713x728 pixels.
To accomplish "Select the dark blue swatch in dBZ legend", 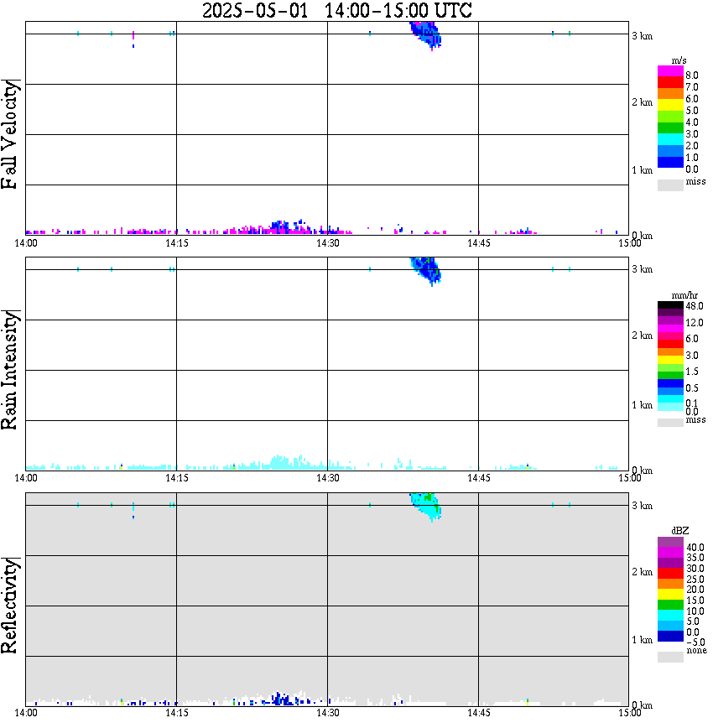I will point(670,637).
